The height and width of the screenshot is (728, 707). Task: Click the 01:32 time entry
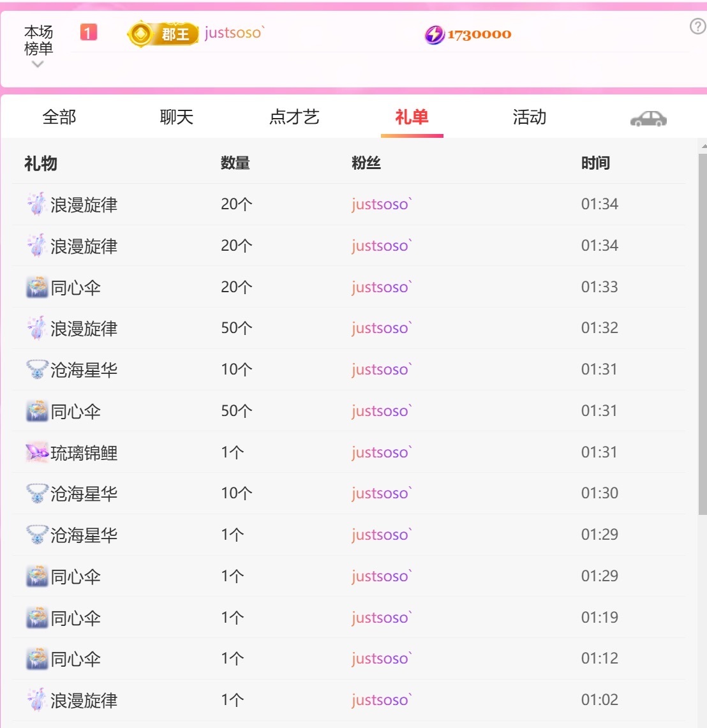point(599,328)
